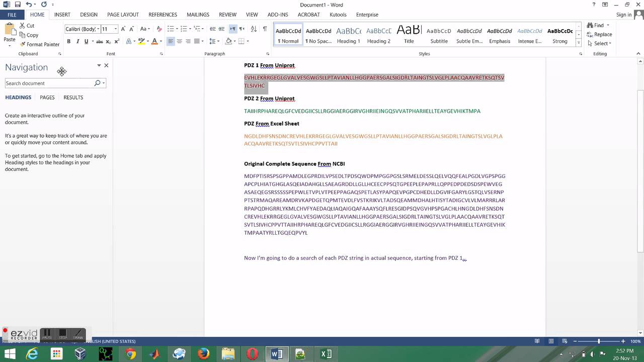Switch to PAGES in Navigation pane
Screen dimensions: 644x362
(47, 98)
